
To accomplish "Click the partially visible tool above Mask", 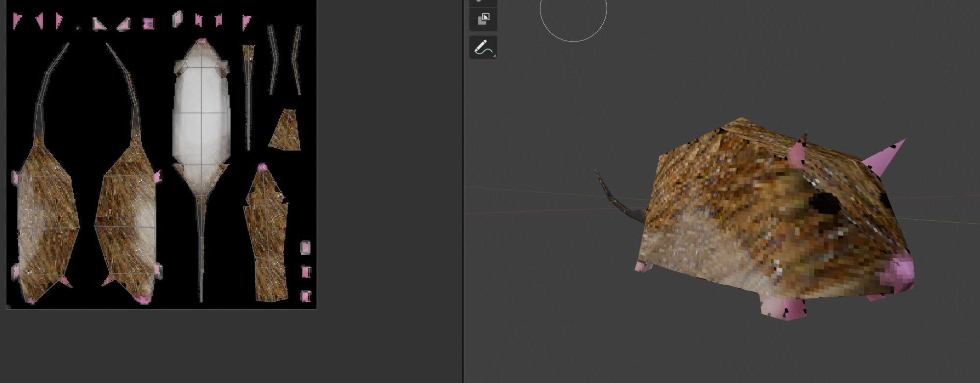I will point(483,2).
